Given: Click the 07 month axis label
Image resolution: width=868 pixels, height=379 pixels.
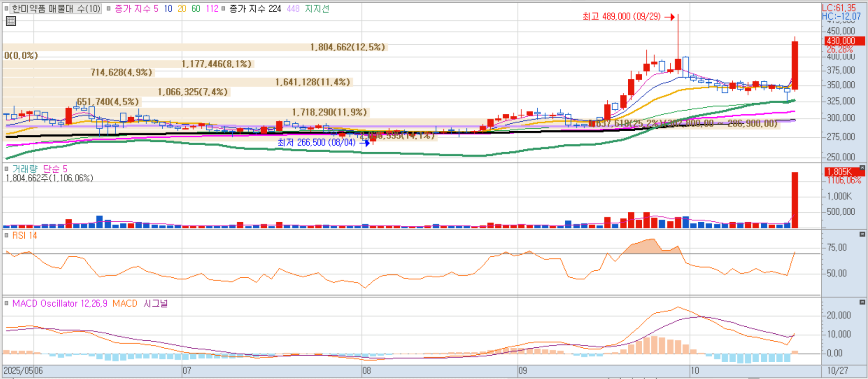Looking at the screenshot, I should [x=187, y=371].
